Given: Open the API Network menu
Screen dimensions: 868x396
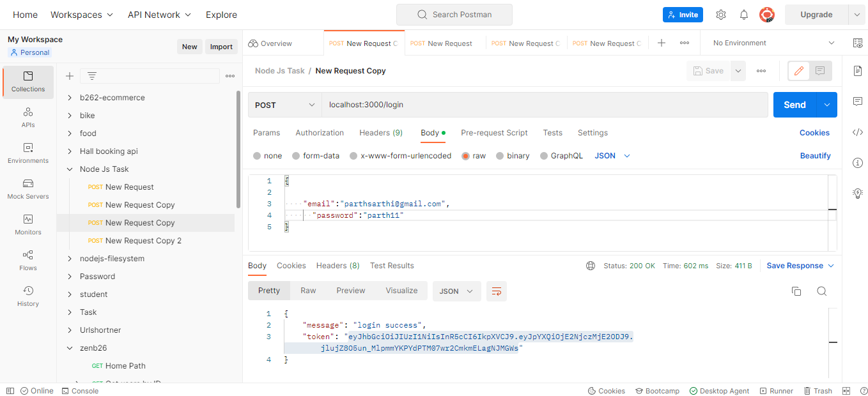Looking at the screenshot, I should coord(159,14).
